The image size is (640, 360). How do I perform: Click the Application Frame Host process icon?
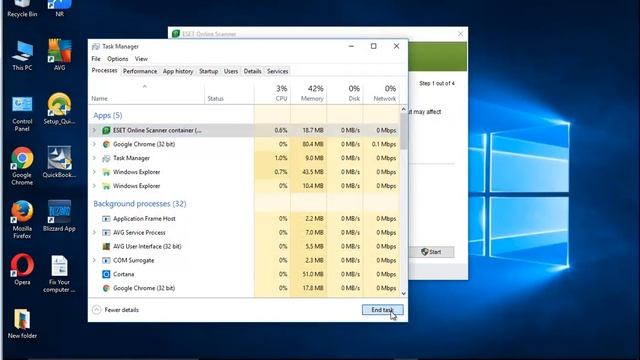[106, 219]
